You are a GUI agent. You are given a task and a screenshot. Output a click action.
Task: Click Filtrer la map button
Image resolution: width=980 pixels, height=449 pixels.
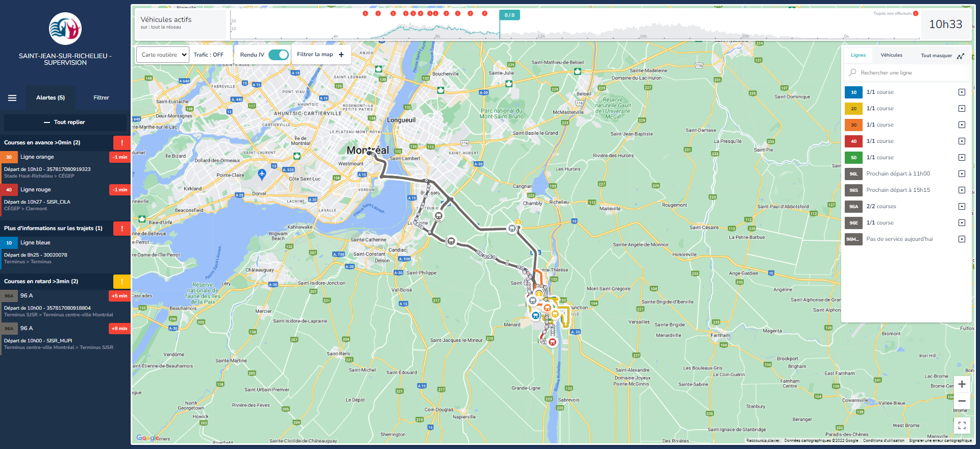coord(321,55)
